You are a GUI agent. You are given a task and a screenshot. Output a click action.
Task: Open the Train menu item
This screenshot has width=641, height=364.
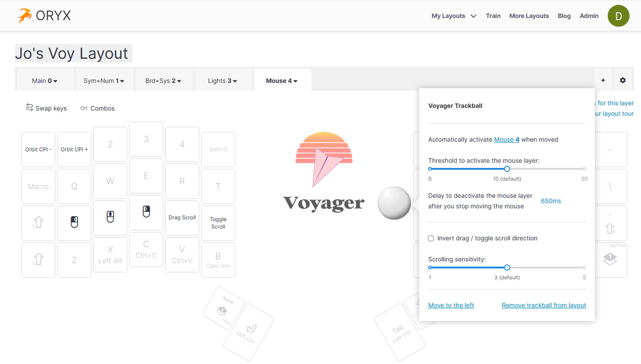(493, 16)
